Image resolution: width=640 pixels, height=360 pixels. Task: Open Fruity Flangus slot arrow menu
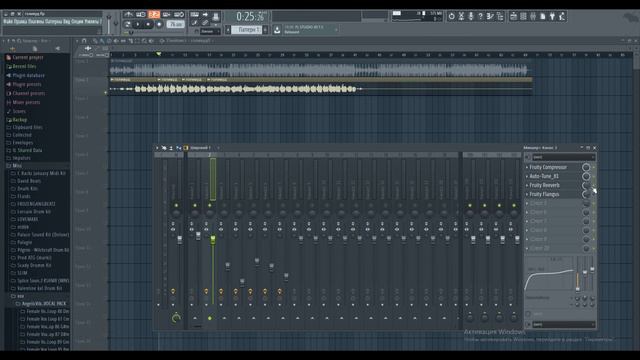pyautogui.click(x=527, y=194)
